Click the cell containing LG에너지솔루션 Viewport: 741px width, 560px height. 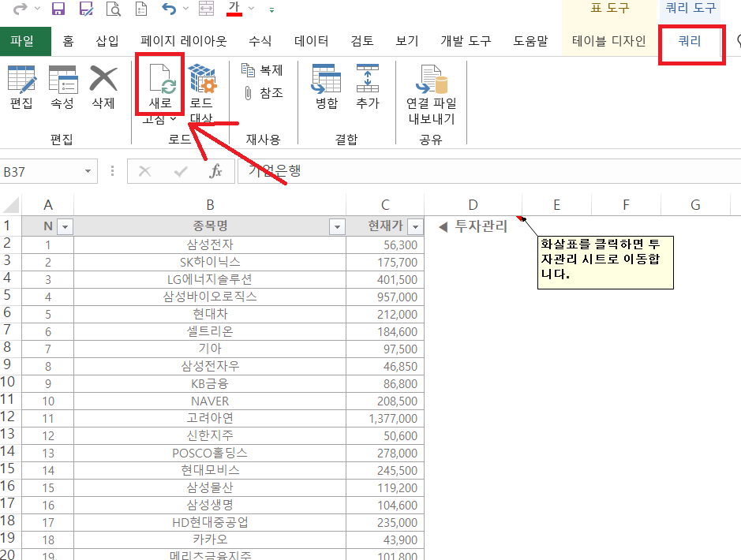[210, 279]
